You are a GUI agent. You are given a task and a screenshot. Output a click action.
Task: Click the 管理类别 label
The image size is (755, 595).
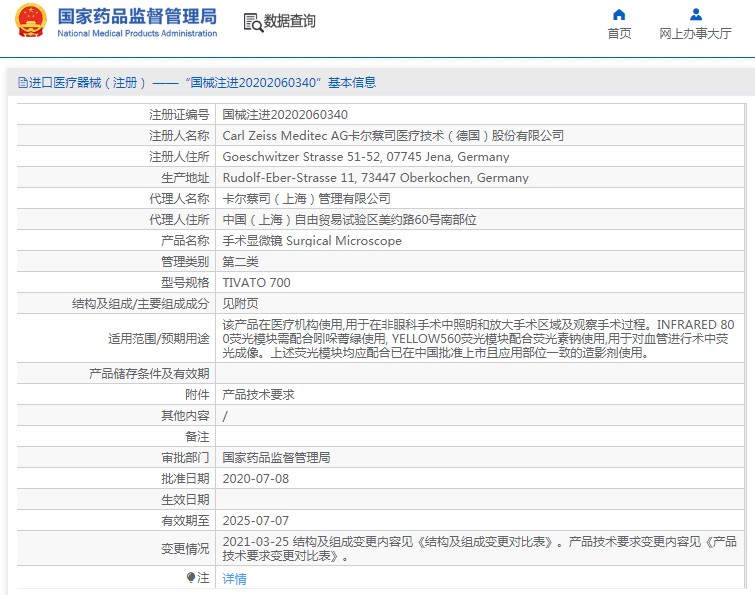pyautogui.click(x=185, y=261)
